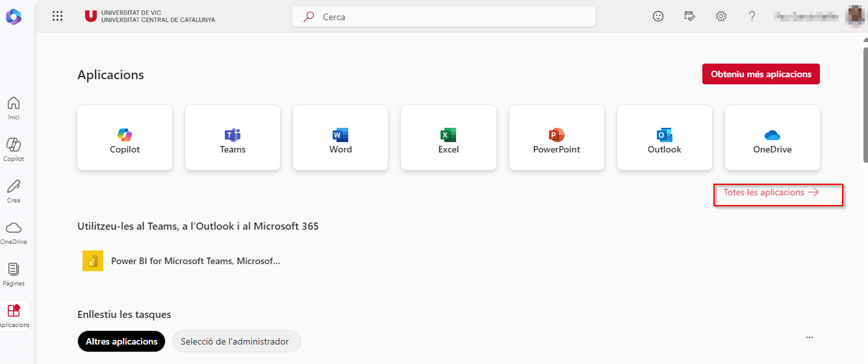
Task: Select the Altres aplicacions tab
Action: point(121,341)
